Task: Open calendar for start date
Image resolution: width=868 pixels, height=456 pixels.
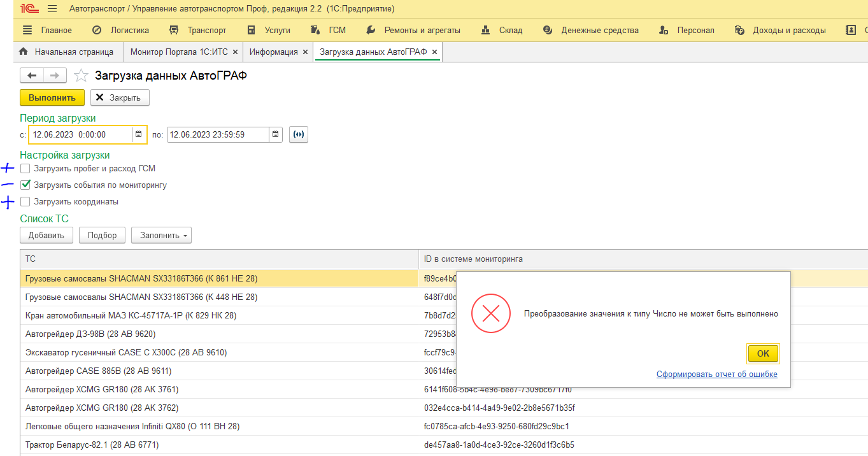Action: pos(138,134)
